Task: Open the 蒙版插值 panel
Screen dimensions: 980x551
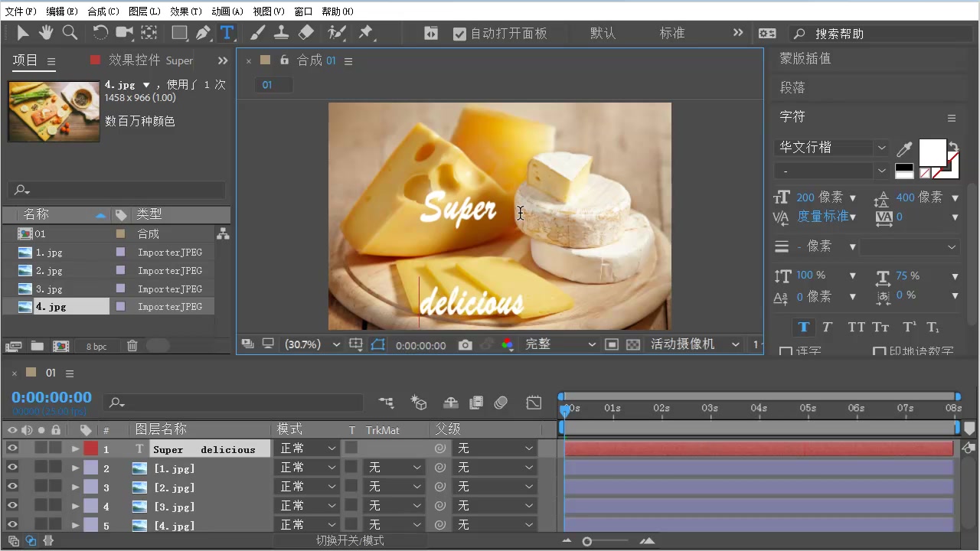Action: pos(805,59)
